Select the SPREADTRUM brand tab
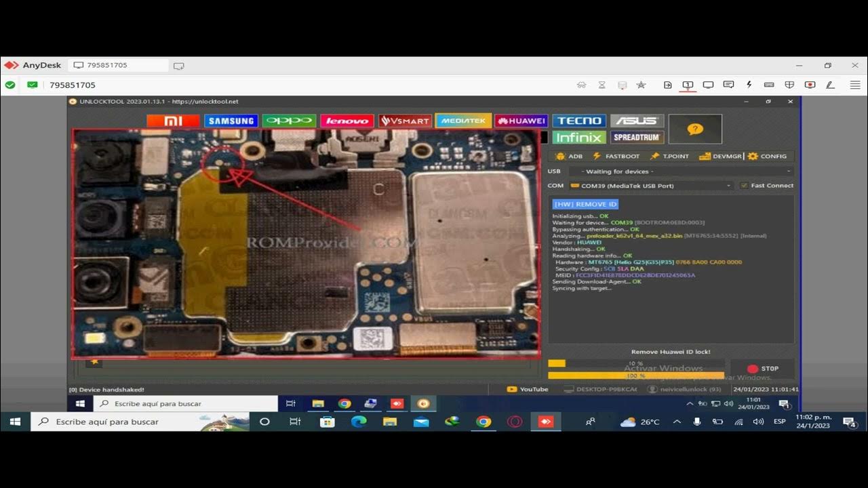 pyautogui.click(x=637, y=137)
